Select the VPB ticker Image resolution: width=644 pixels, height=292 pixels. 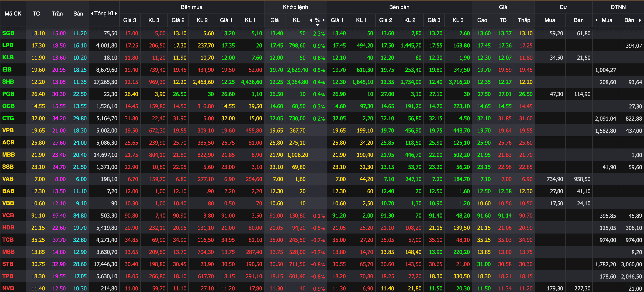tap(8, 130)
